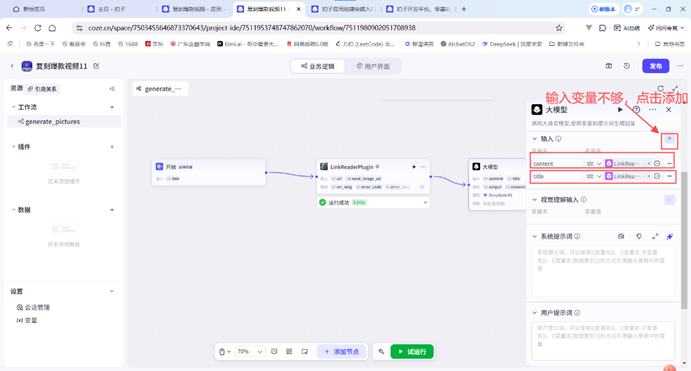Add a plugin with the 插件 plus
691x371 pixels.
pyautogui.click(x=112, y=147)
